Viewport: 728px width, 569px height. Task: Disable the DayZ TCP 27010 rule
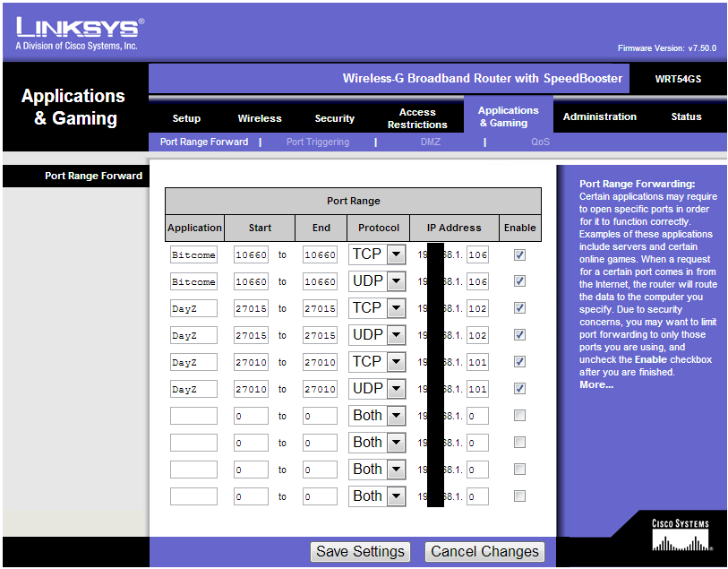click(x=519, y=362)
